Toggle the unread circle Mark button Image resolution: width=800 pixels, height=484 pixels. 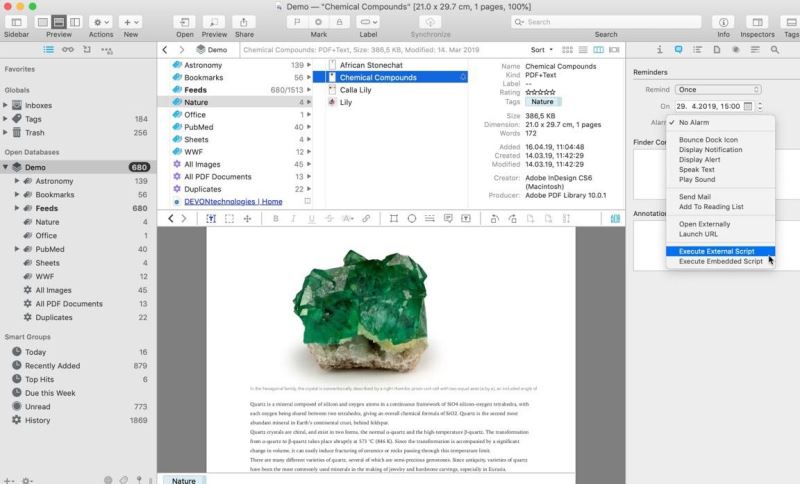(x=318, y=22)
